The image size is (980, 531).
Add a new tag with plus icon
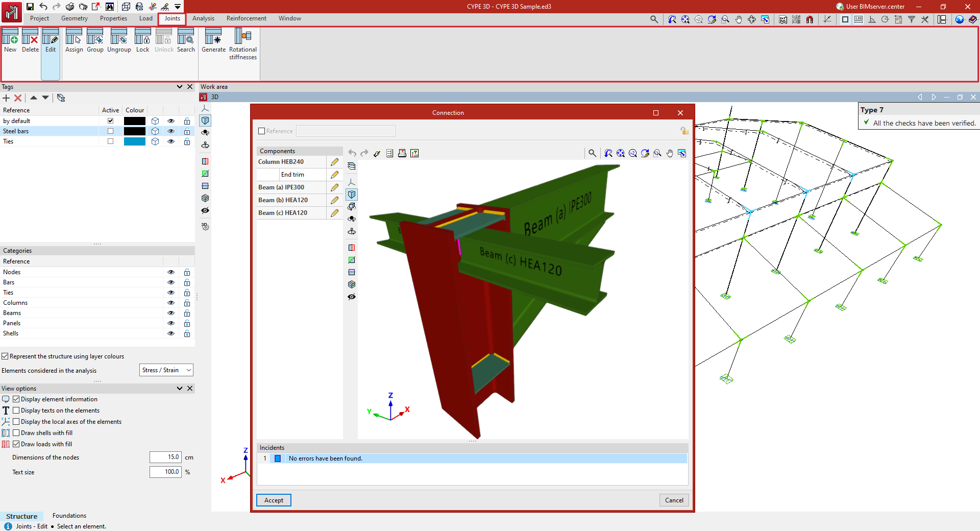pyautogui.click(x=6, y=98)
